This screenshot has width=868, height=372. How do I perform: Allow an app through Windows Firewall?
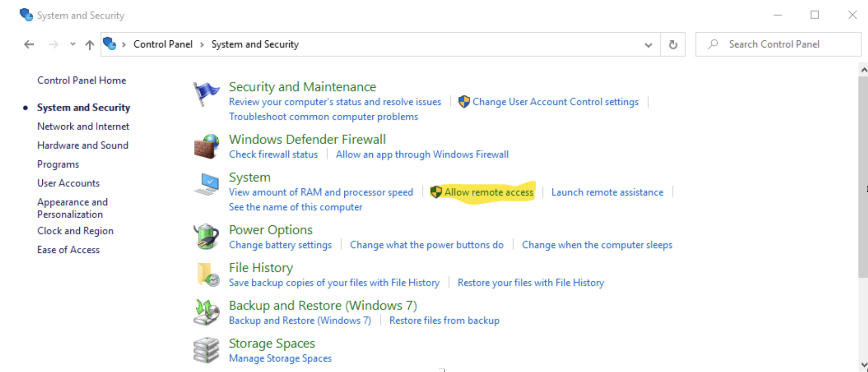coord(422,154)
